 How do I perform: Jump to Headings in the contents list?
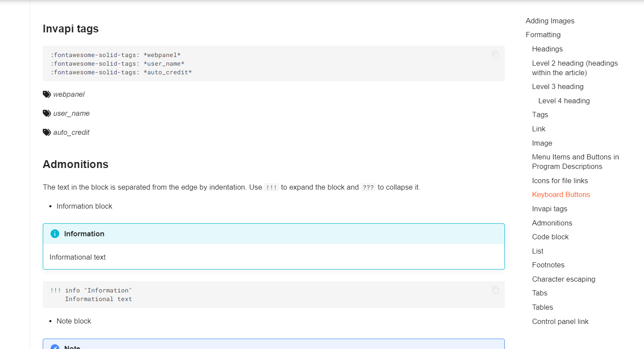547,49
